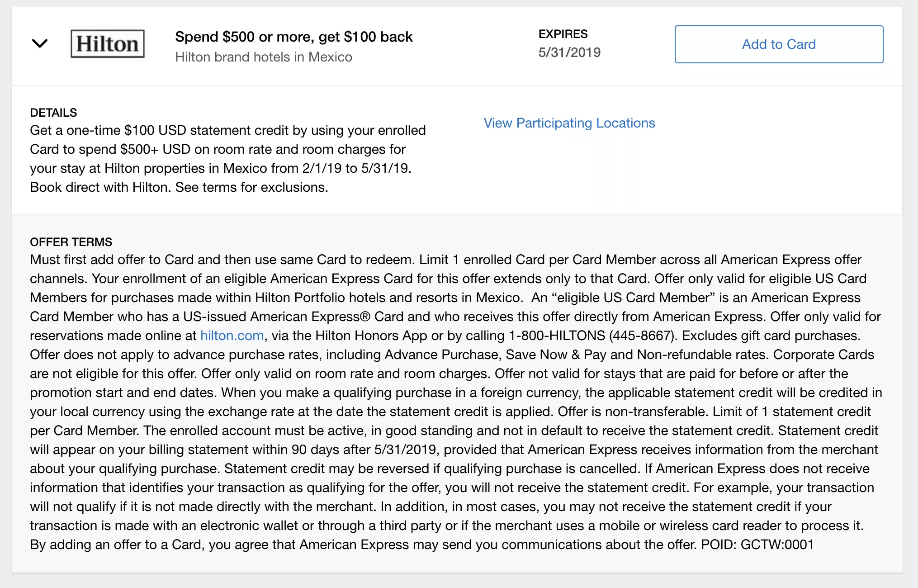918x588 pixels.
Task: Click the subtitle Hilton brand hotels in Mexico
Action: pyautogui.click(x=264, y=57)
